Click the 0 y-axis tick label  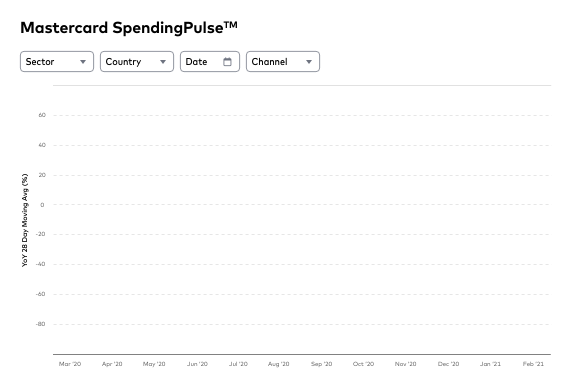click(42, 205)
